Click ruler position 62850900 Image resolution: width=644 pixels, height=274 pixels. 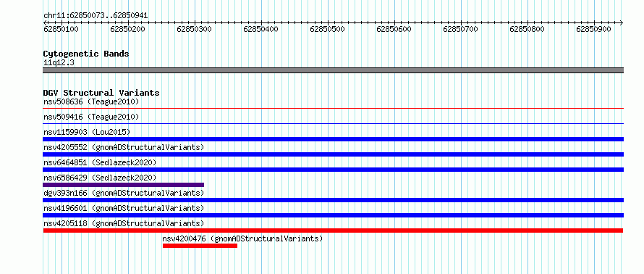click(593, 29)
